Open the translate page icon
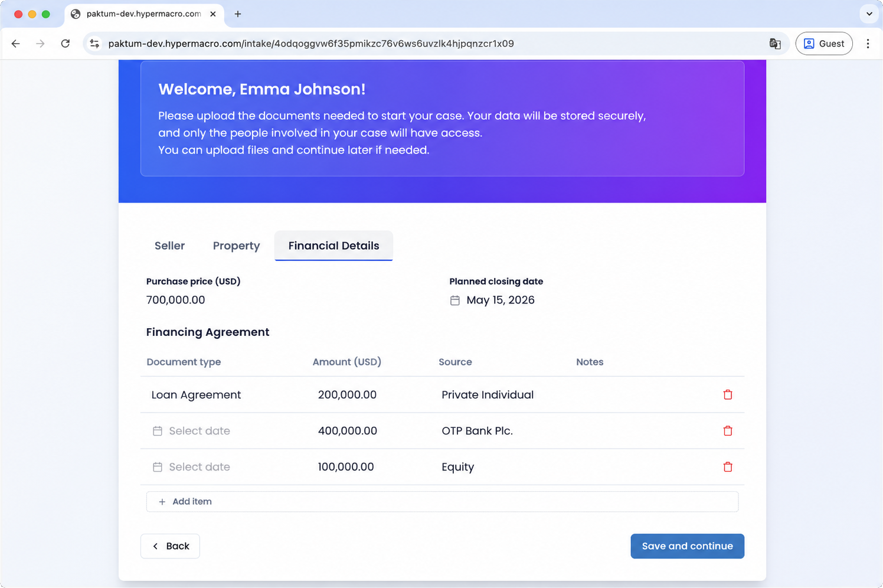The width and height of the screenshot is (883, 588). pos(775,44)
